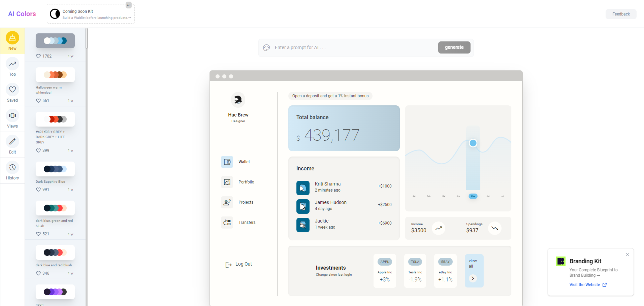Click the +$2500 amount for James Hudson
This screenshot has height=306, width=644.
[x=385, y=205]
